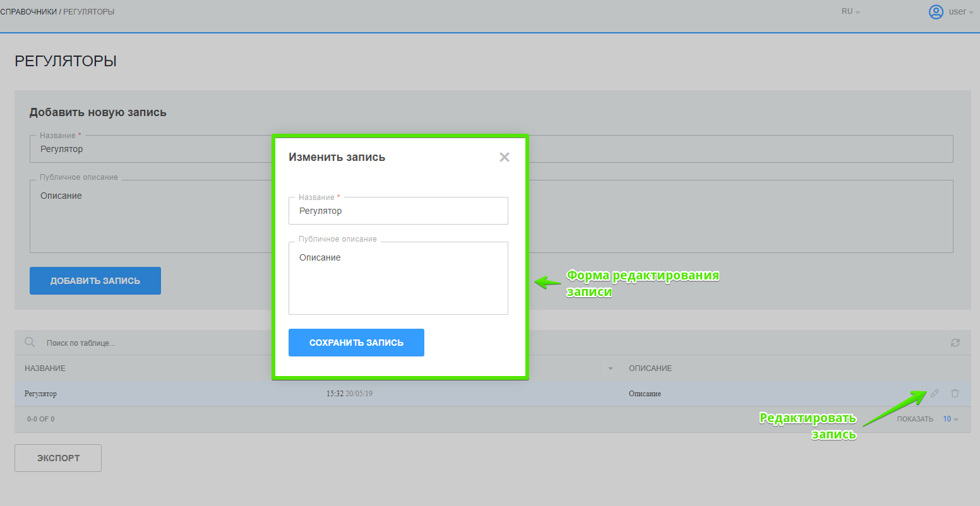This screenshot has height=506, width=980.
Task: Click the user account avatar icon
Action: 935,12
